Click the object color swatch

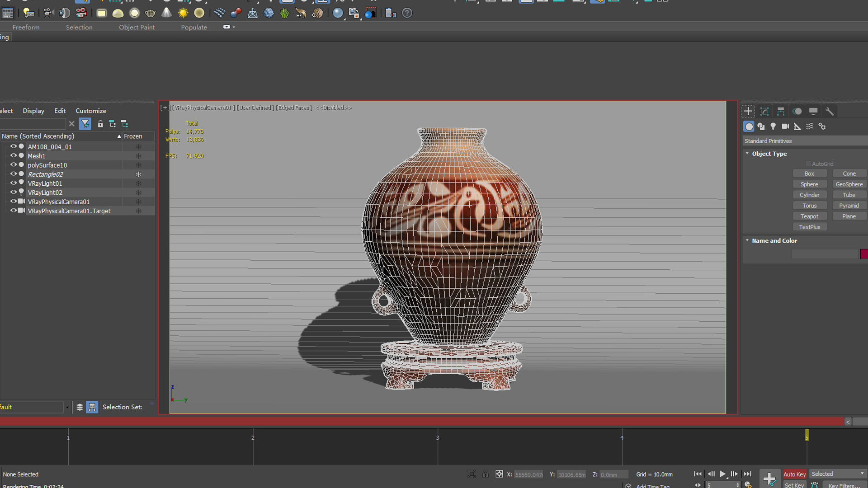pos(864,254)
